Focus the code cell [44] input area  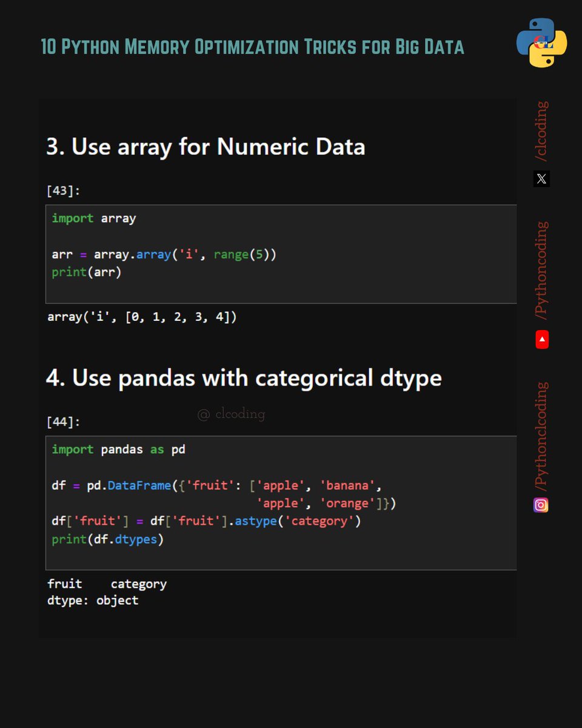281,503
